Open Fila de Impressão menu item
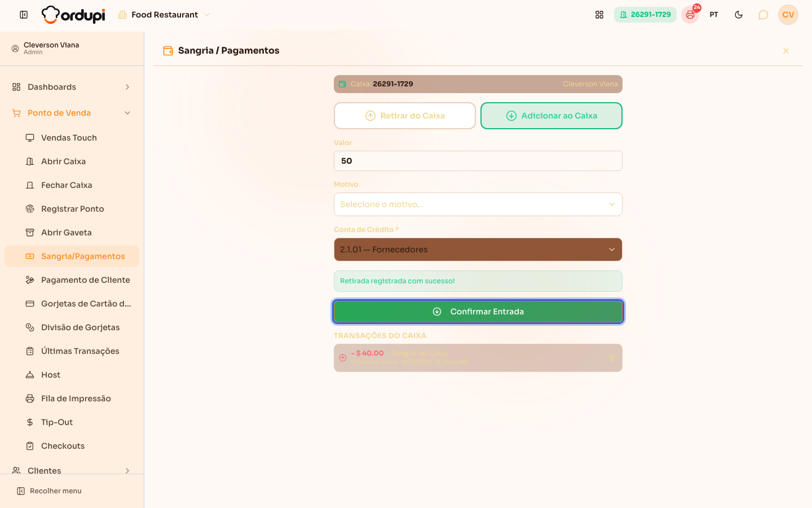The height and width of the screenshot is (508, 812). point(72,398)
